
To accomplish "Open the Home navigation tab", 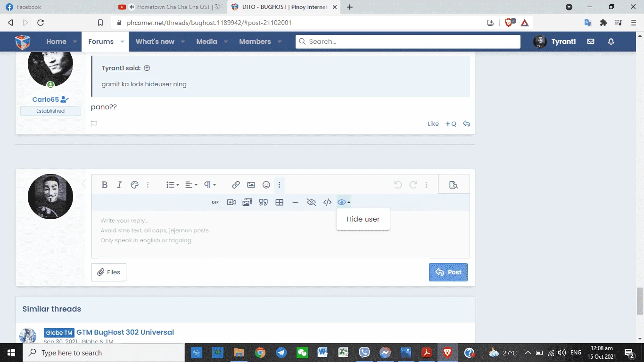I will (x=56, y=41).
